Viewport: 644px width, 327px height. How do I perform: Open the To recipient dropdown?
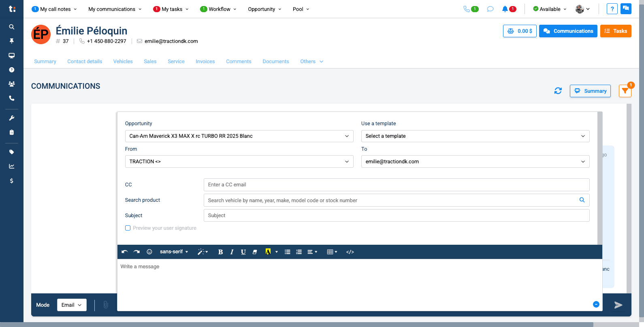coord(475,162)
